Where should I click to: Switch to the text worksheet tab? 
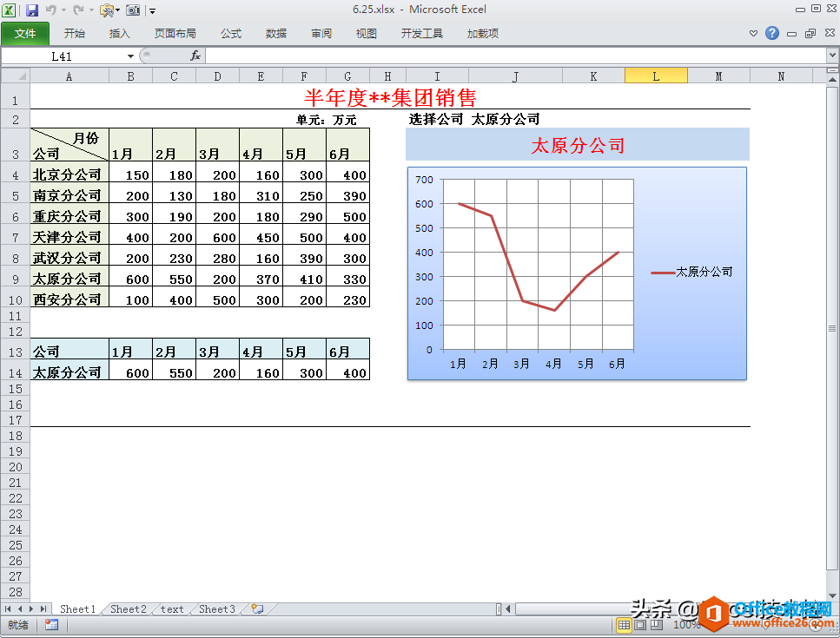[172, 608]
